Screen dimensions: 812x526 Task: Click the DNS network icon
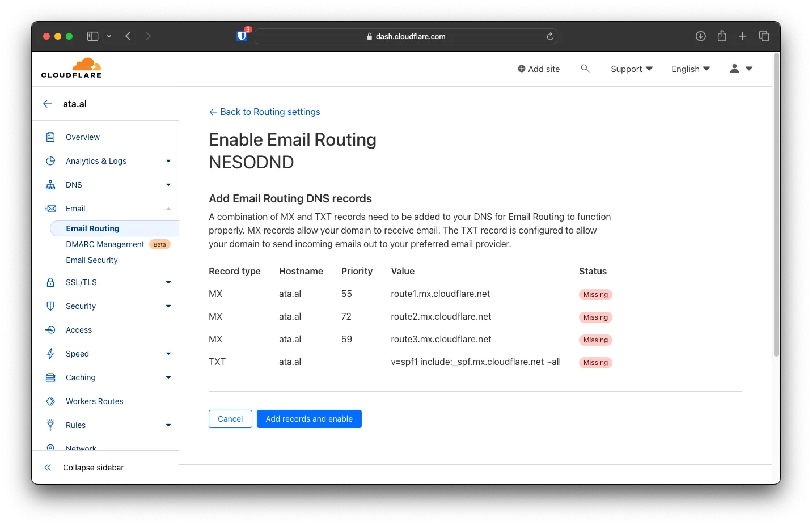[x=50, y=185]
